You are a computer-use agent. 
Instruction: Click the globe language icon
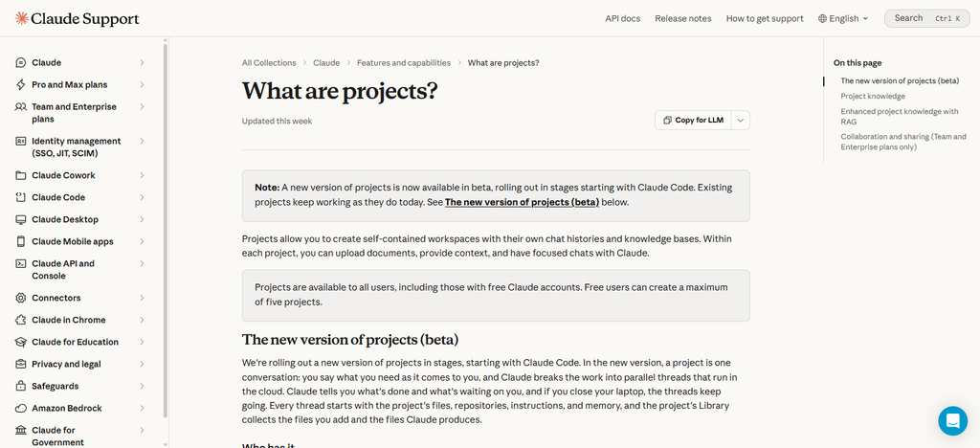pyautogui.click(x=822, y=19)
